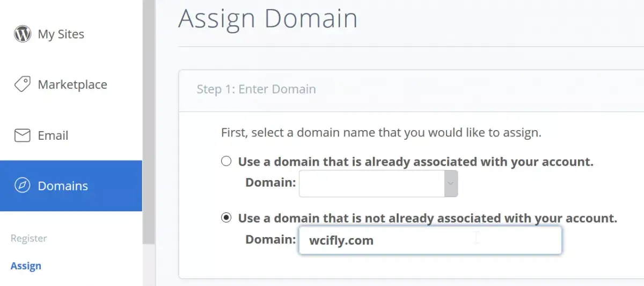Click the Domains compass icon
The width and height of the screenshot is (644, 286).
[x=22, y=186]
